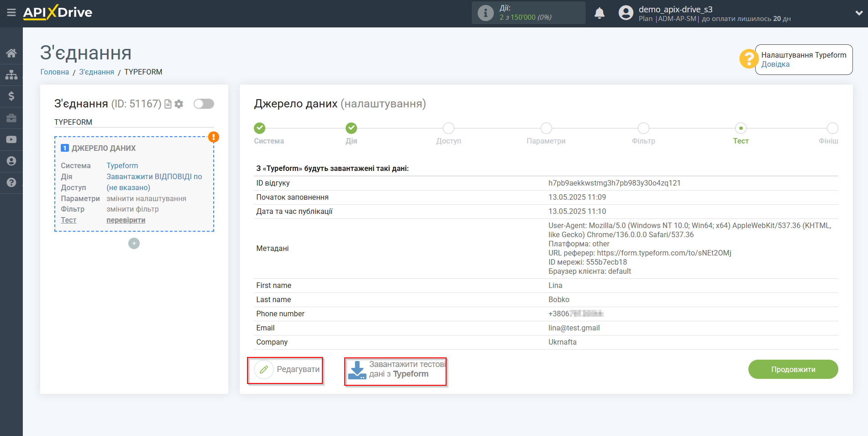Click the First name value Lina
This screenshot has height=436, width=868.
[x=555, y=285]
